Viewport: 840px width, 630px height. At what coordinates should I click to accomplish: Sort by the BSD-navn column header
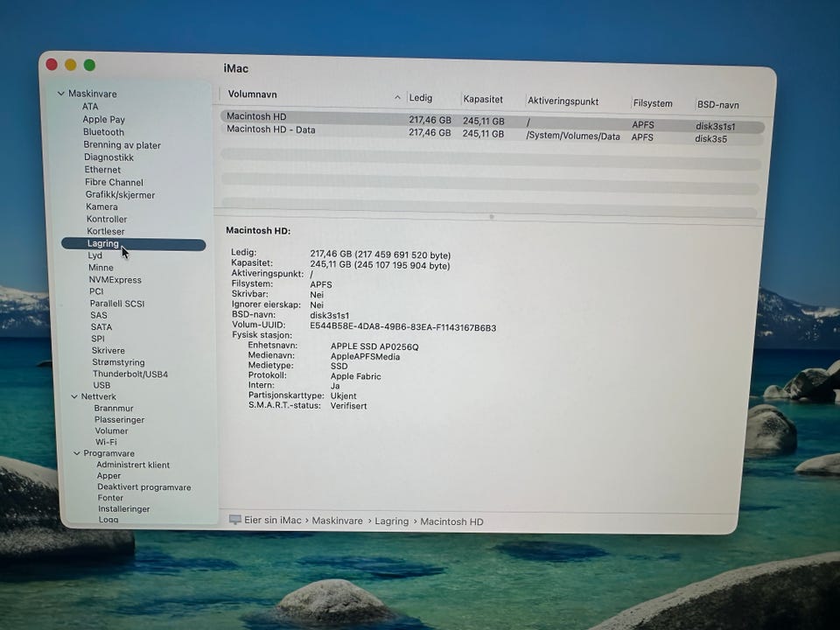coord(717,105)
